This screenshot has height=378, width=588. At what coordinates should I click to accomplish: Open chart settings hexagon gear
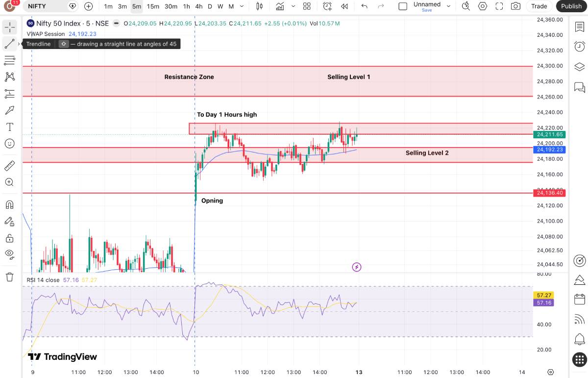point(483,6)
